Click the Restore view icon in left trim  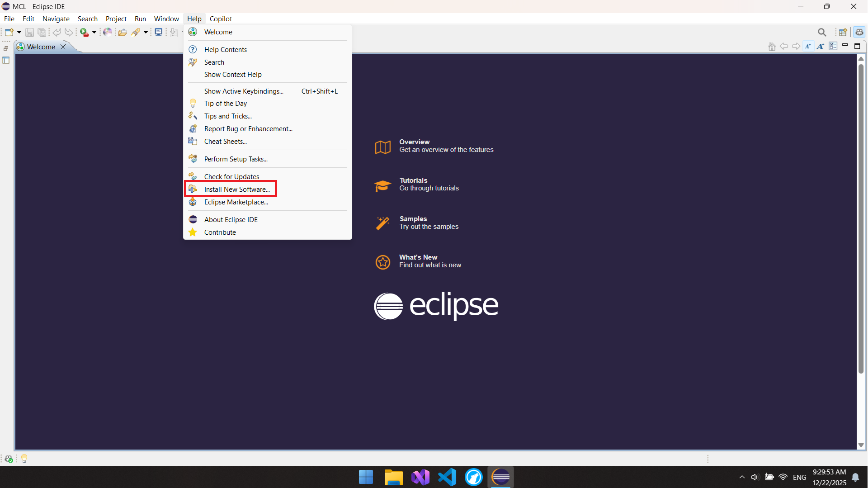6,48
